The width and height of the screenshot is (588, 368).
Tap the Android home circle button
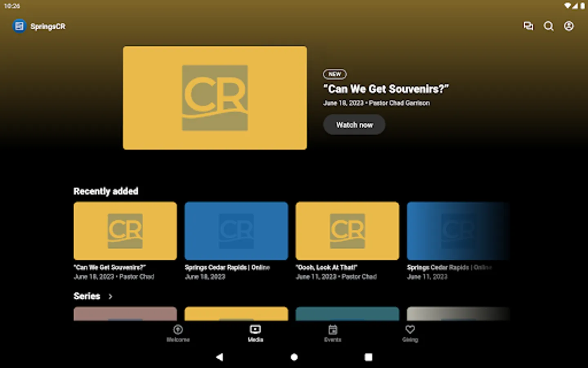point(294,357)
